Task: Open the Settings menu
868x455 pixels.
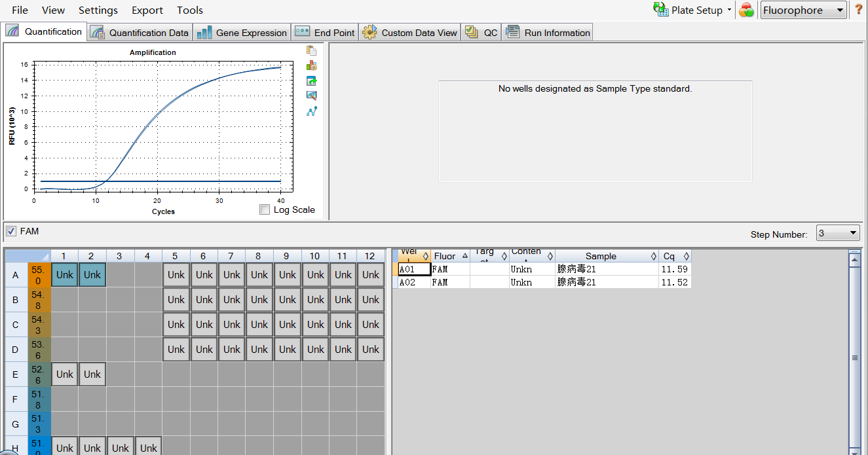Action: click(98, 10)
